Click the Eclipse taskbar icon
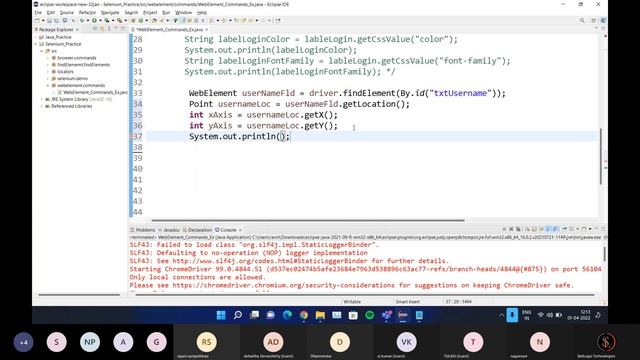Image resolution: width=640 pixels, height=360 pixels. click(x=403, y=315)
